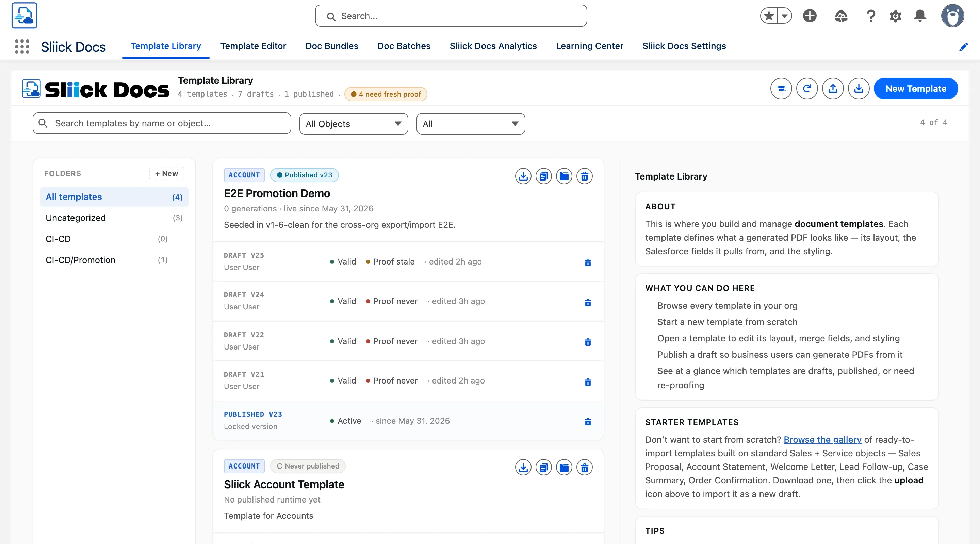Click the Never published status badge
Viewport: 980px width, 544px height.
[x=308, y=466]
